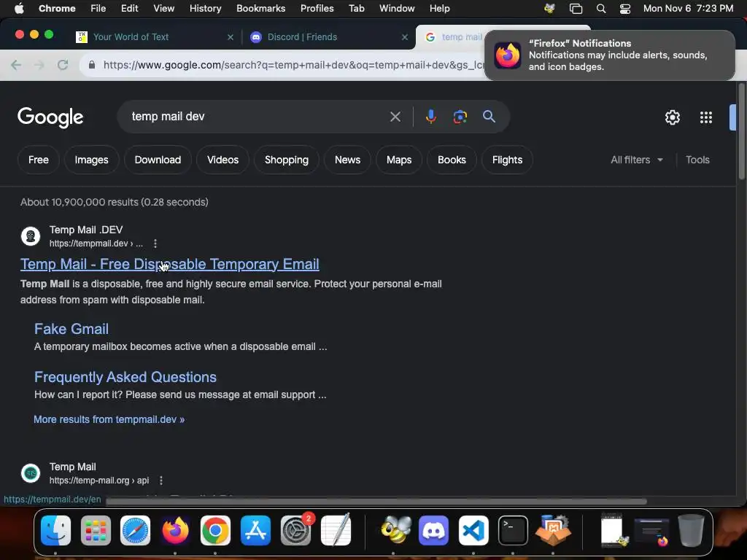The width and height of the screenshot is (747, 560).
Task: Open the Tools options
Action: (x=697, y=160)
